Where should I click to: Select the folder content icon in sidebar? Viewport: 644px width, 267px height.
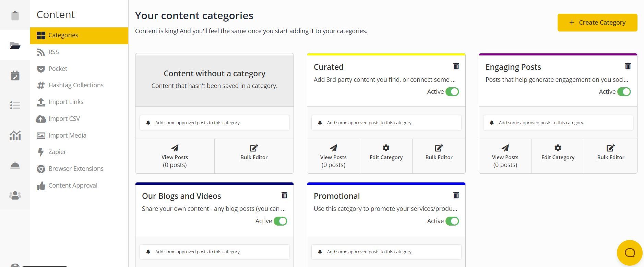(15, 45)
